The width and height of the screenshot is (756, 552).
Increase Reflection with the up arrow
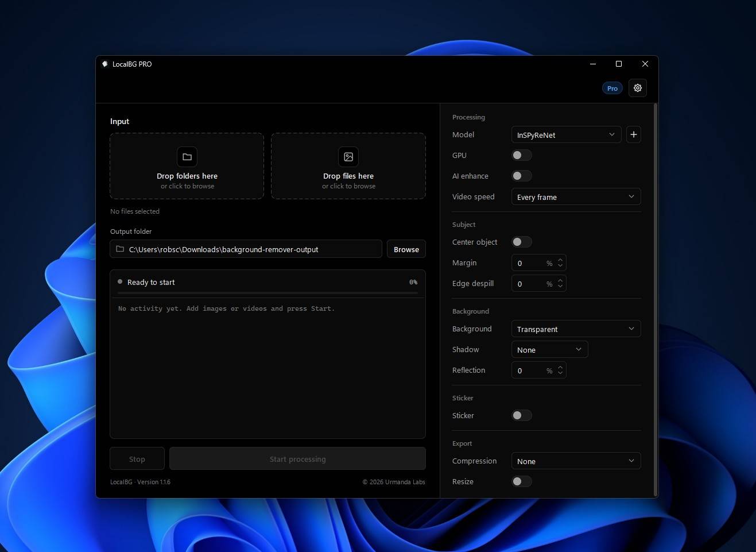[x=560, y=366]
